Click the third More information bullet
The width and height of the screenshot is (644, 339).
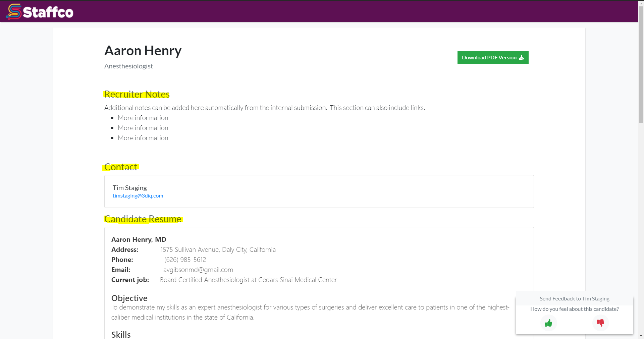pos(143,138)
